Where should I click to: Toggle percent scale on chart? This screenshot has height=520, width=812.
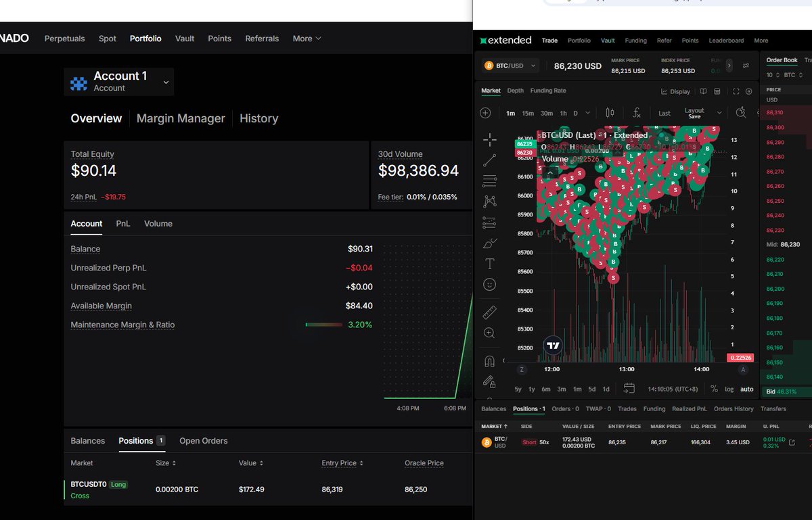tap(714, 389)
